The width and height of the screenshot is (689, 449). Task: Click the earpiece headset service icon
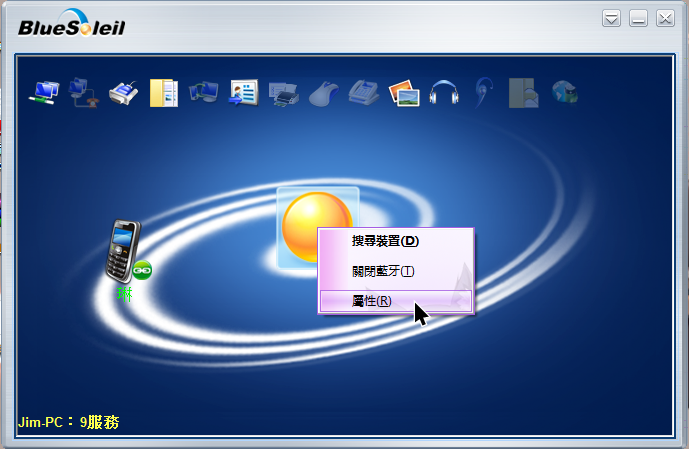pos(483,93)
